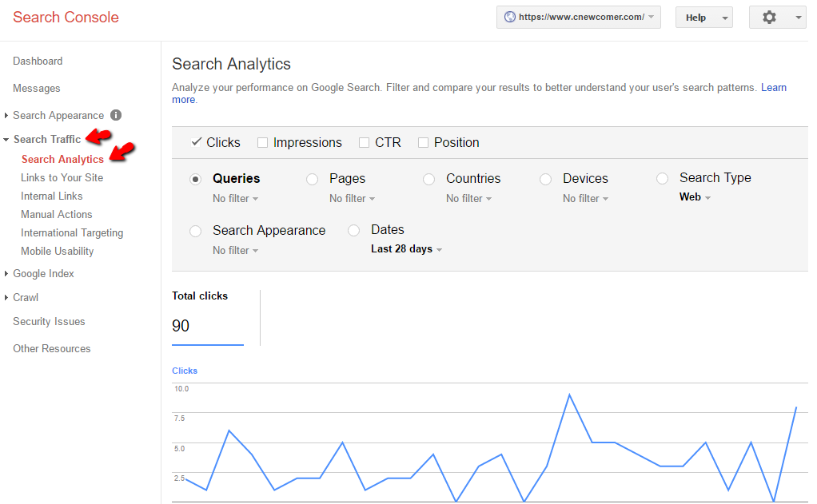Expand the Search Appearance sidebar section
Image resolution: width=817 pixels, height=504 pixels.
click(6, 115)
